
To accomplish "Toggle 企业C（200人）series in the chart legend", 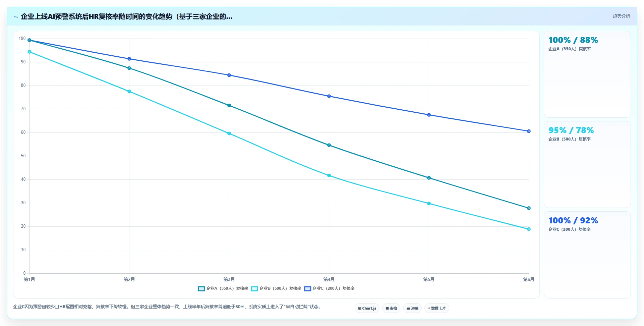I will tap(329, 288).
